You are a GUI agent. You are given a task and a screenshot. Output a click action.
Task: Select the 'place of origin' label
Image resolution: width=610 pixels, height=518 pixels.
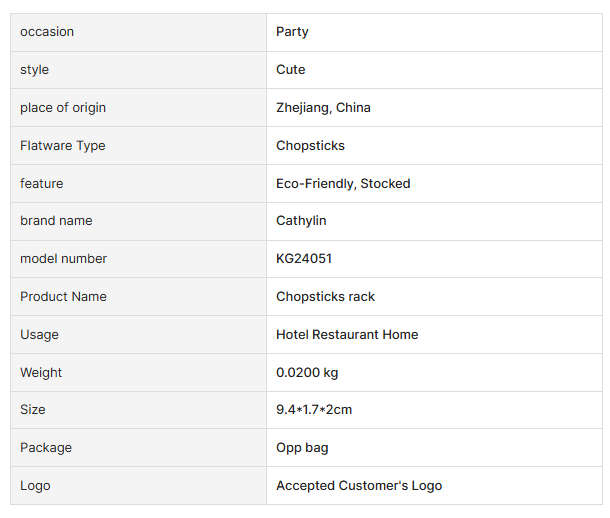pyautogui.click(x=63, y=108)
